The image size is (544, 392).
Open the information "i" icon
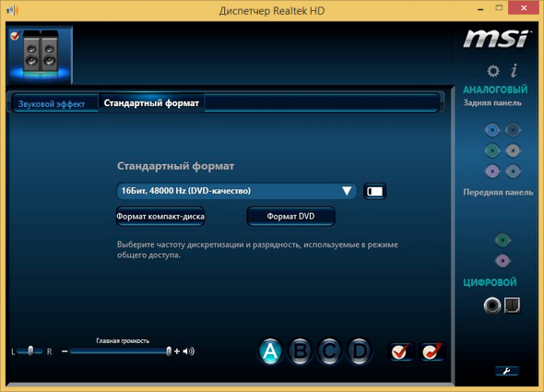[514, 70]
